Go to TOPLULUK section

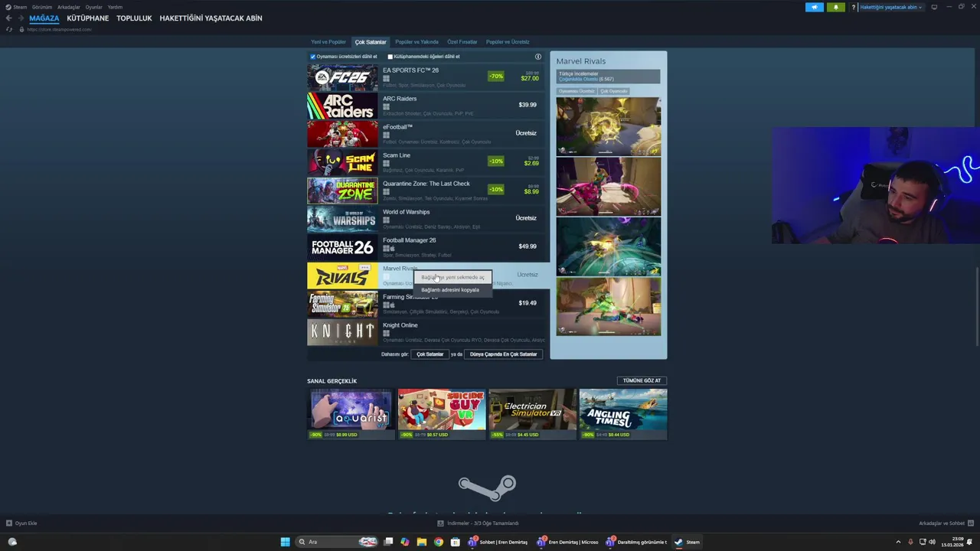134,18
